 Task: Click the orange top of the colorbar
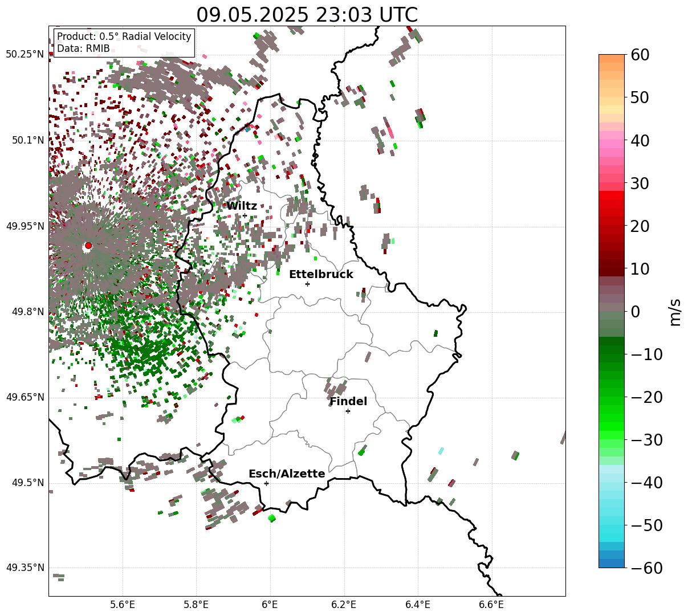[x=612, y=59]
